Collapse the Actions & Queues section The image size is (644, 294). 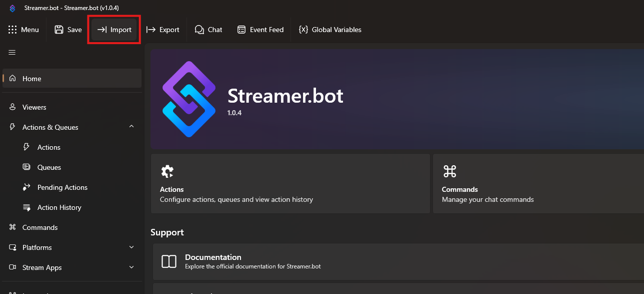(x=131, y=127)
